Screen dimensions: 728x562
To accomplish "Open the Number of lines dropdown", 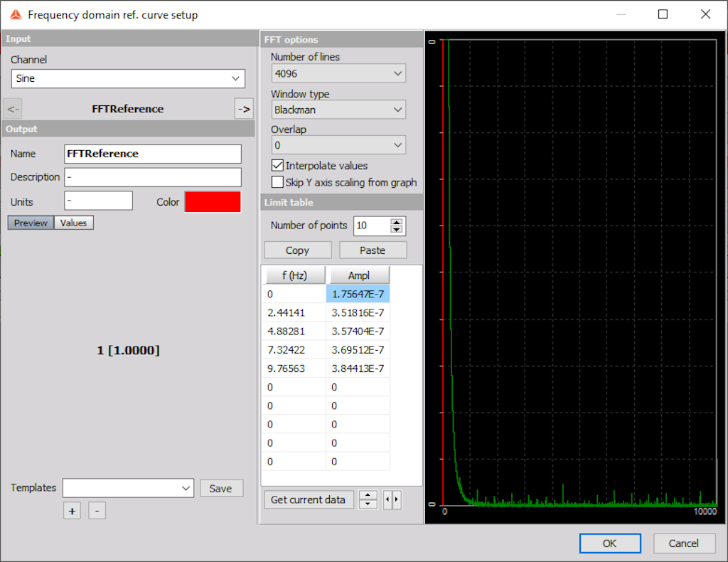I will pos(338,73).
